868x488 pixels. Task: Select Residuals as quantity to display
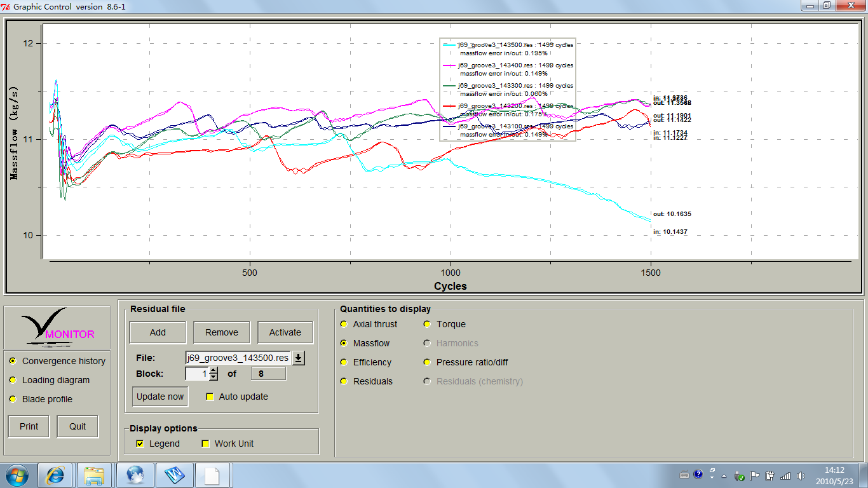[344, 381]
